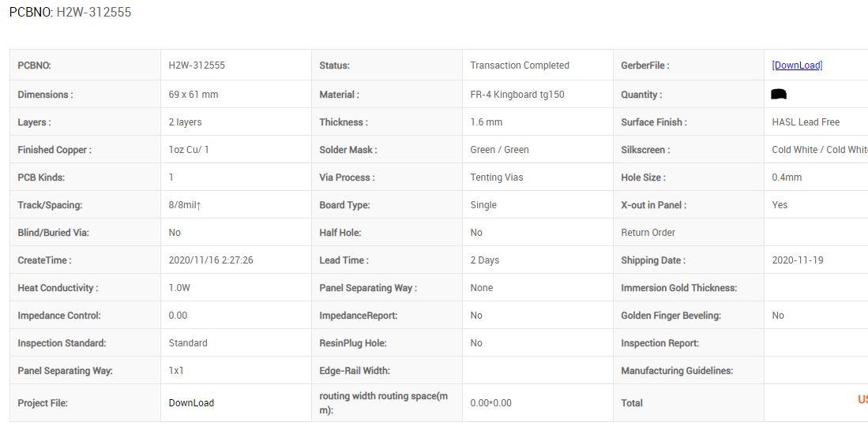Click the 8/8mil track spacing value
Viewport: 868px width, 426px height.
[185, 205]
